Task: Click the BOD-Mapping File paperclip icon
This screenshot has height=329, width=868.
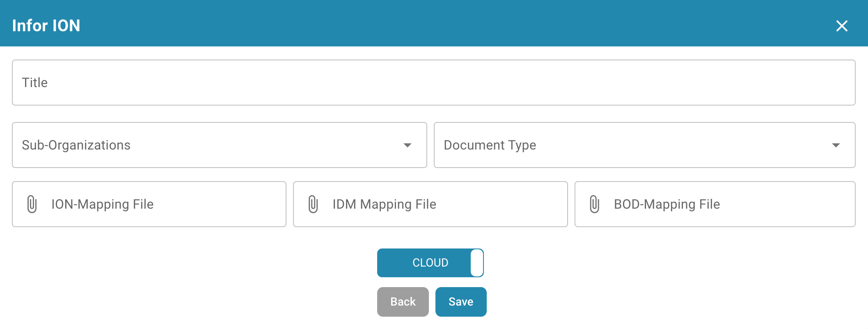Action: pyautogui.click(x=594, y=204)
